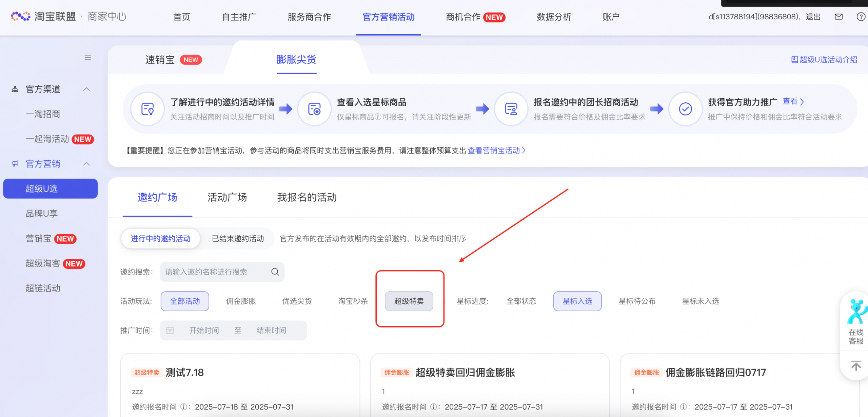Select 优选尖货 activity filter
The width and height of the screenshot is (868, 417).
point(297,301)
